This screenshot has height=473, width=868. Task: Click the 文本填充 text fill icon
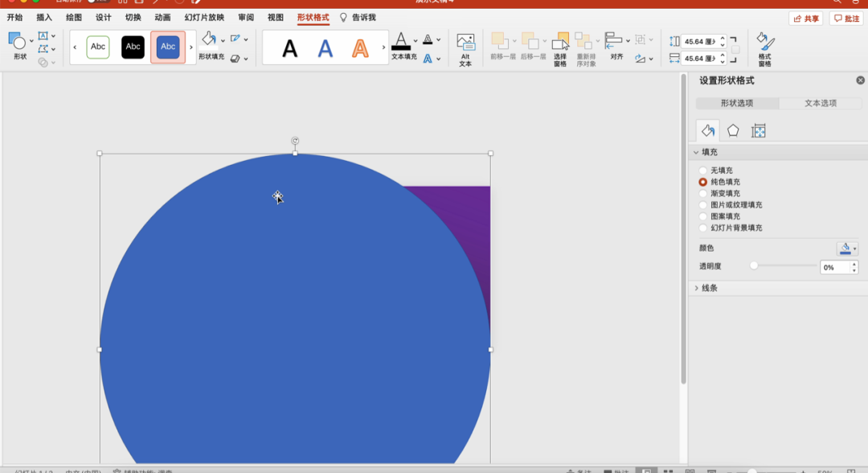tap(401, 42)
